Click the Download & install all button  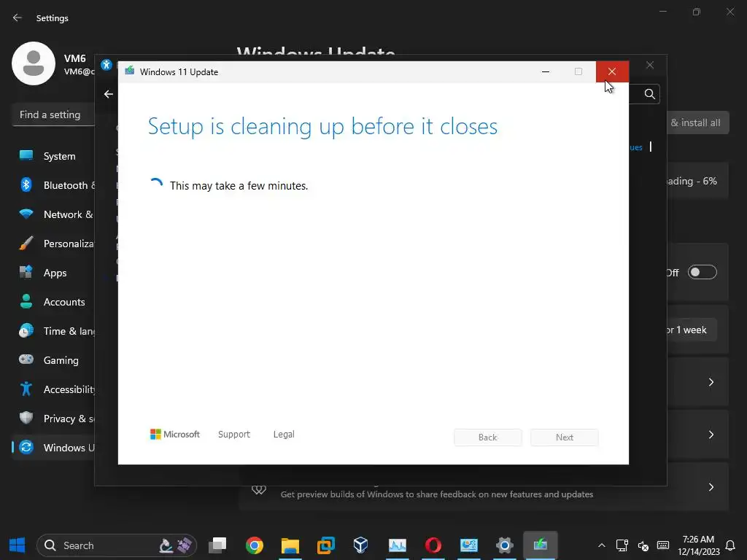[x=698, y=122]
